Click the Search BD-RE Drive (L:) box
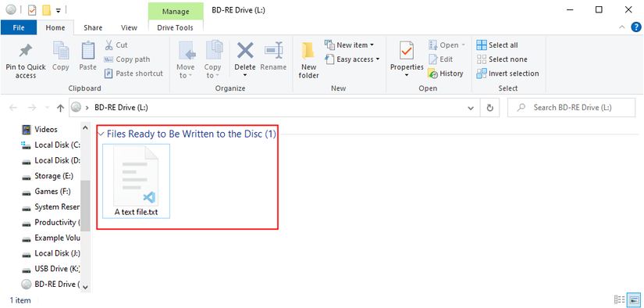The image size is (644, 308). [x=571, y=108]
